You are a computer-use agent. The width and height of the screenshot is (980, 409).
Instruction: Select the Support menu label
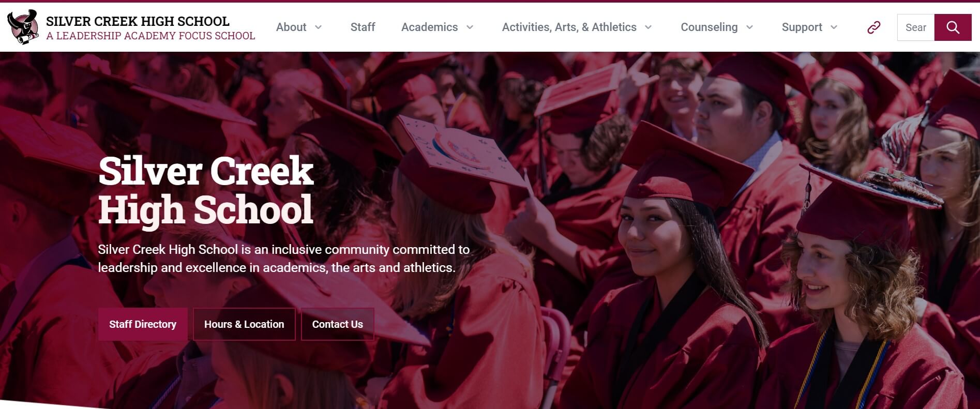click(x=802, y=27)
